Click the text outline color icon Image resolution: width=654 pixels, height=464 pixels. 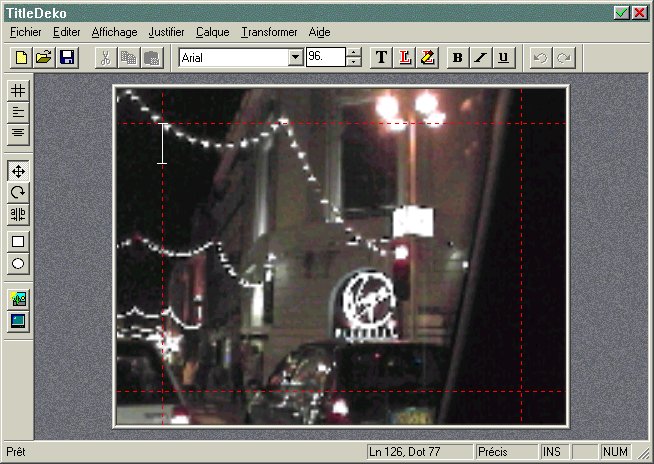(405, 57)
